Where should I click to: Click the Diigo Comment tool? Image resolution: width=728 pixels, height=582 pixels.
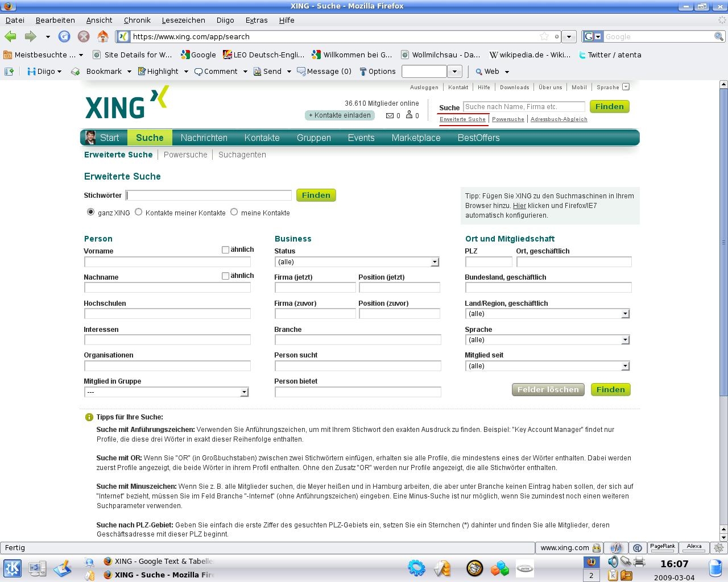pos(216,72)
